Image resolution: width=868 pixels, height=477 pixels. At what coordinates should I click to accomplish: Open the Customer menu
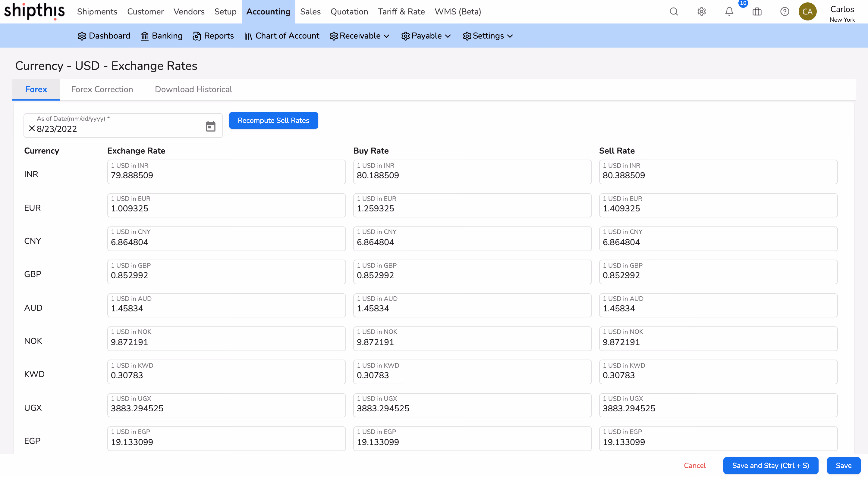tap(145, 11)
